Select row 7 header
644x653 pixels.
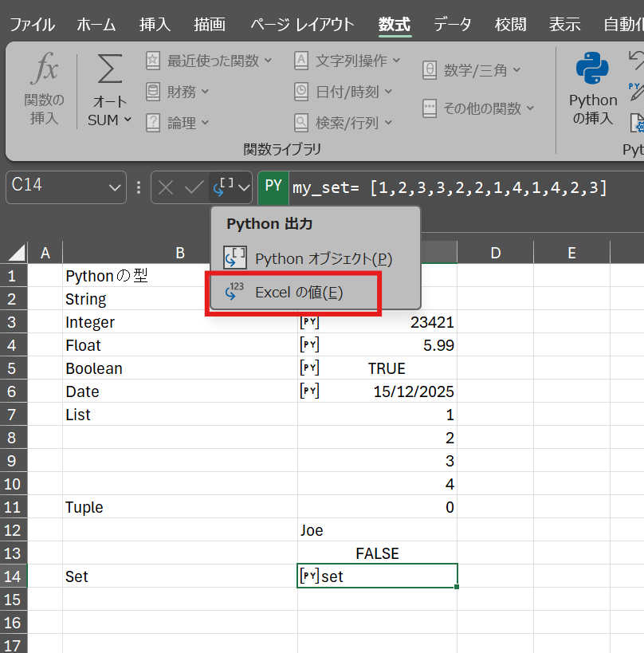pyautogui.click(x=14, y=415)
